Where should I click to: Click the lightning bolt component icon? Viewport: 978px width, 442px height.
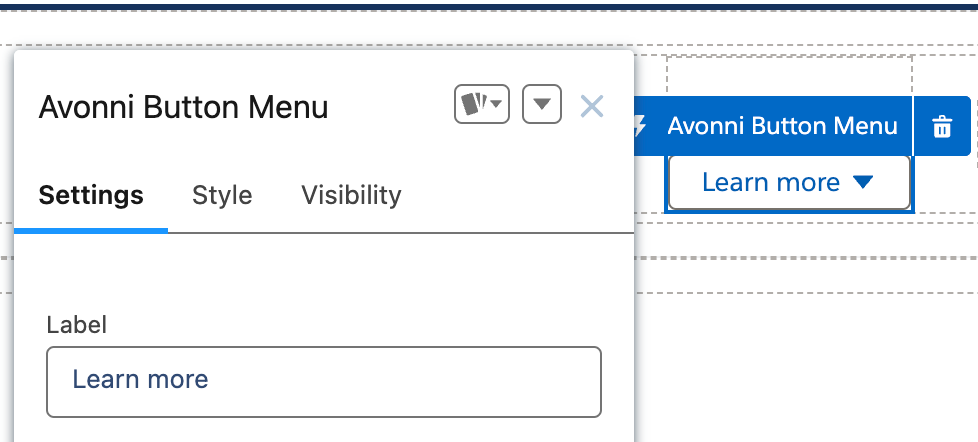(642, 126)
